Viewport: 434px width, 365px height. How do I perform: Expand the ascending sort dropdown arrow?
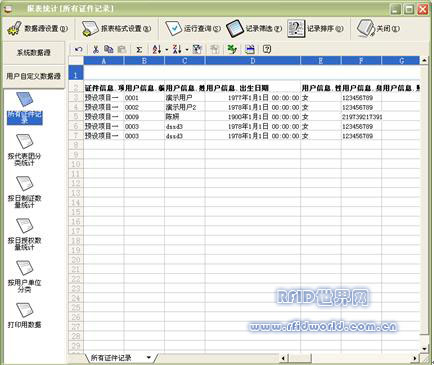pos(166,50)
